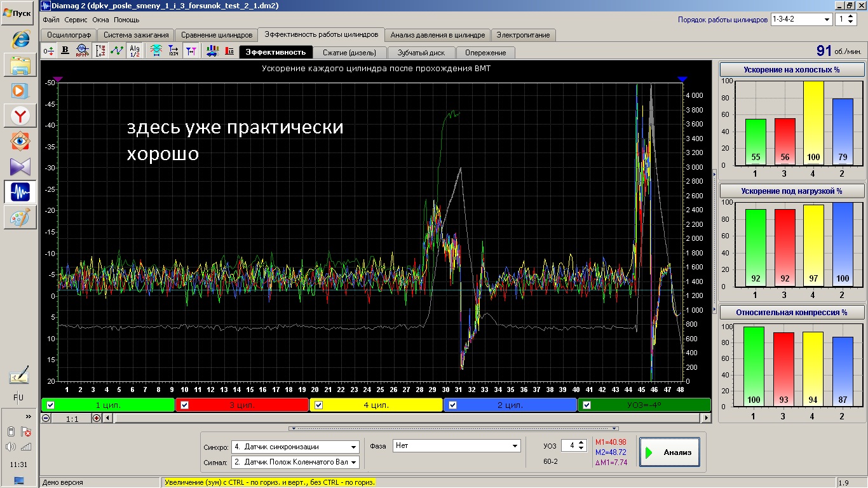Click the 1234 cylinder marker arrow icon

point(173,51)
